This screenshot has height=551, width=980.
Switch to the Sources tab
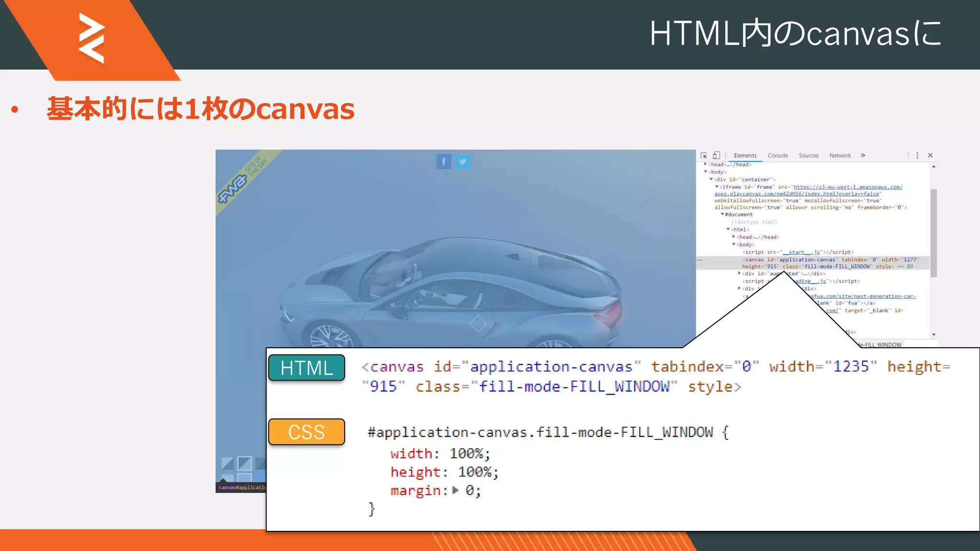[x=808, y=155]
